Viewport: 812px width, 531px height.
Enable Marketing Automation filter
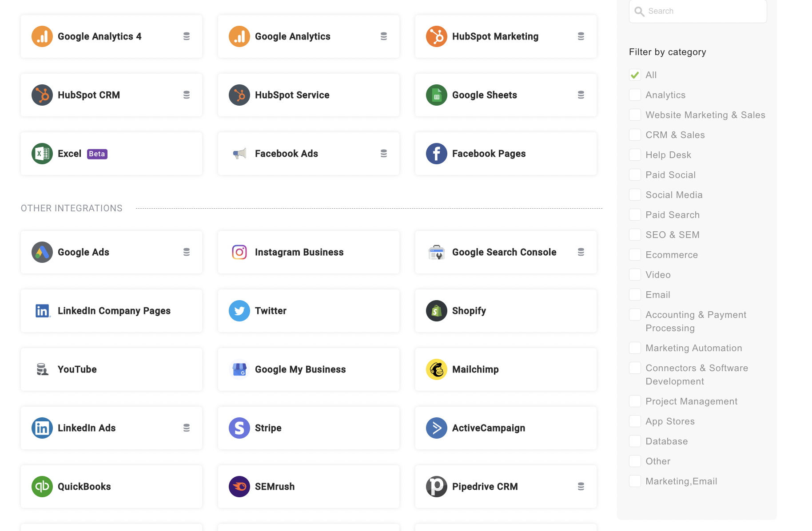pyautogui.click(x=635, y=348)
